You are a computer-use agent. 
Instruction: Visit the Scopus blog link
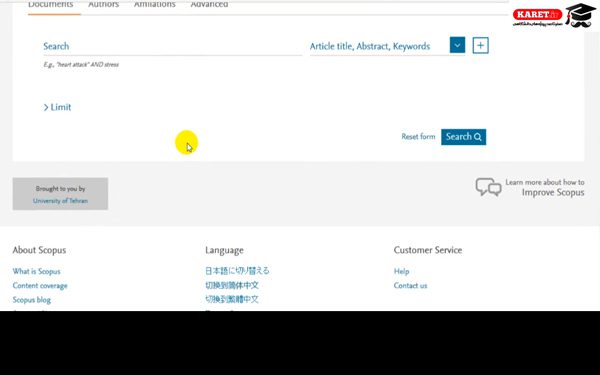tap(32, 300)
